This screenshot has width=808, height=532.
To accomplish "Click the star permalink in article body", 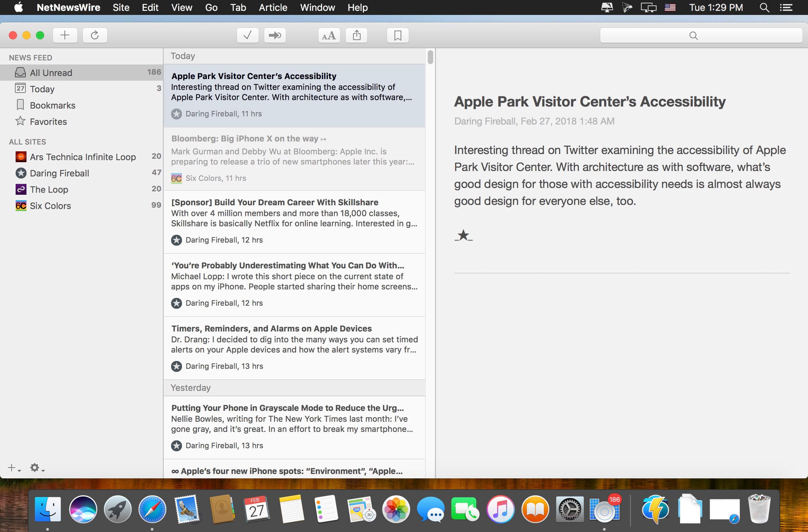I will click(463, 235).
